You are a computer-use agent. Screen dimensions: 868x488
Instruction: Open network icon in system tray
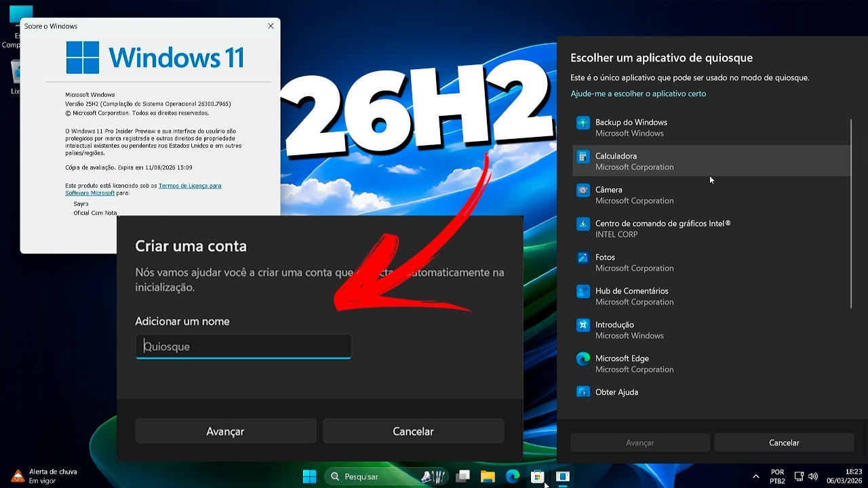click(x=799, y=476)
